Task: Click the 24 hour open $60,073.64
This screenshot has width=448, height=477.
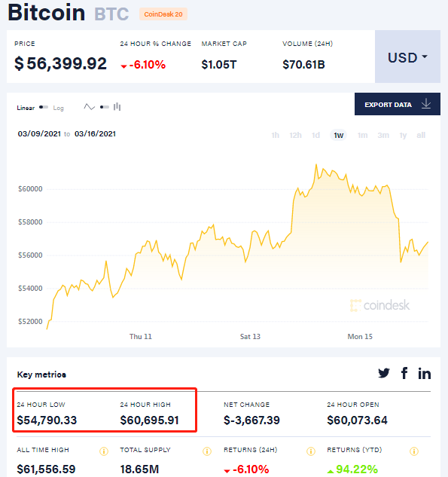Action: [x=357, y=420]
